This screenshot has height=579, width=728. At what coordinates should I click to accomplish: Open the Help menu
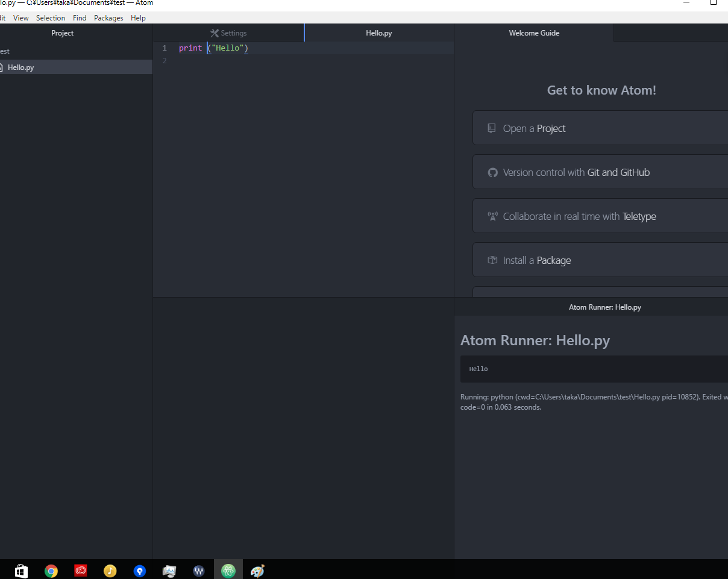coord(138,18)
